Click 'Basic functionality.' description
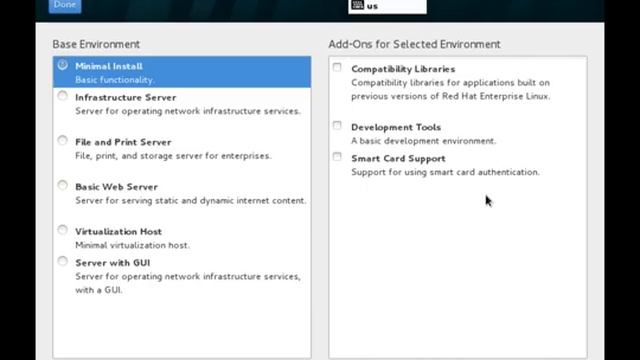This screenshot has height=360, width=640. (x=115, y=80)
